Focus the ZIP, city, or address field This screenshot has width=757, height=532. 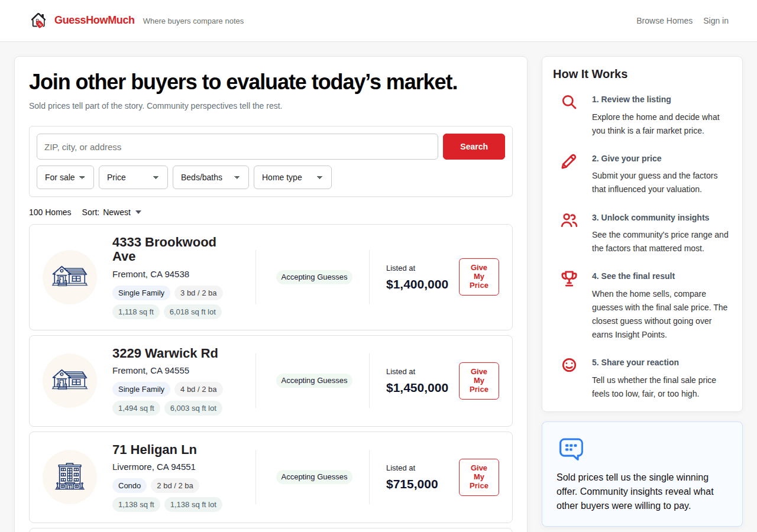pyautogui.click(x=237, y=147)
